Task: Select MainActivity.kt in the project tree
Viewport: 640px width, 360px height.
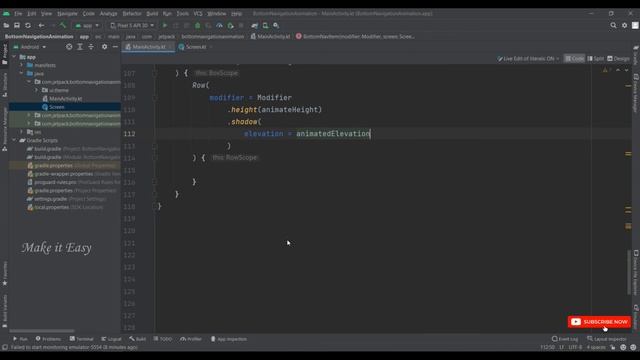Action: 65,99
